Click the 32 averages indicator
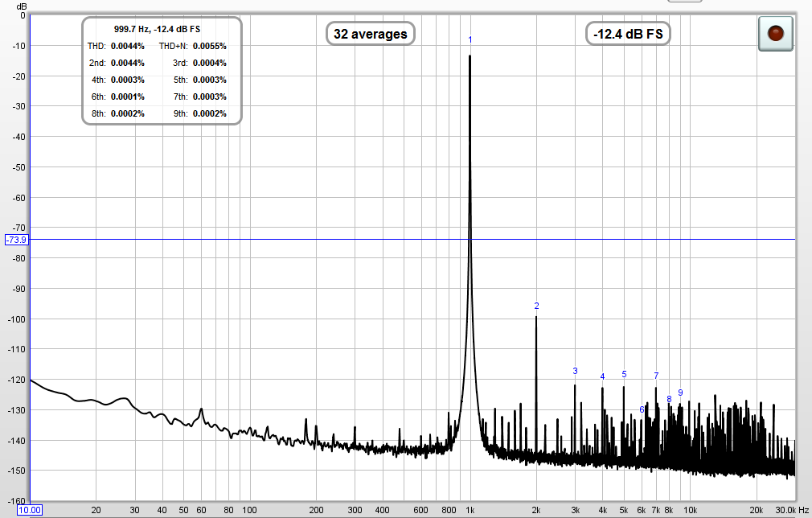Viewport: 812px width, 518px height. (x=371, y=34)
